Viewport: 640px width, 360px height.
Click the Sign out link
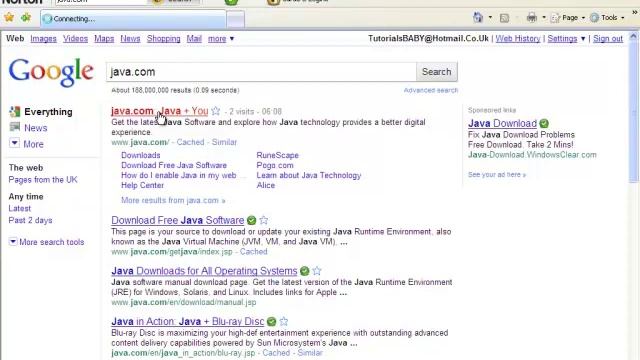pos(608,38)
